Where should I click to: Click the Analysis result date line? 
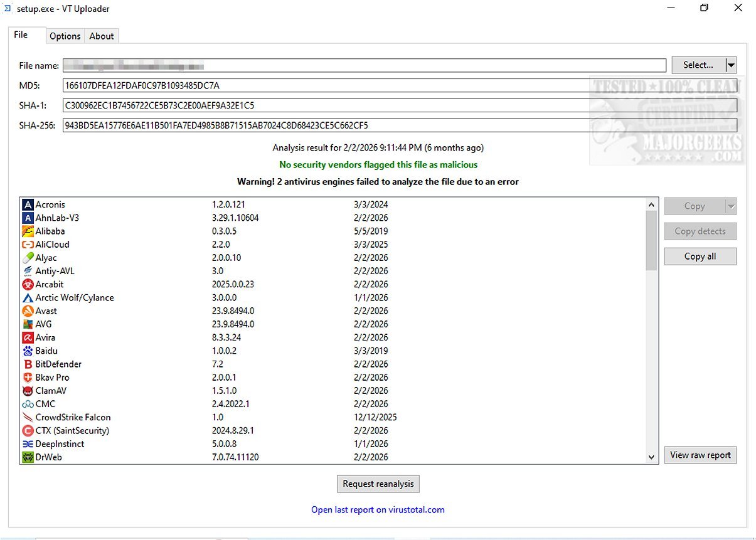pyautogui.click(x=378, y=148)
